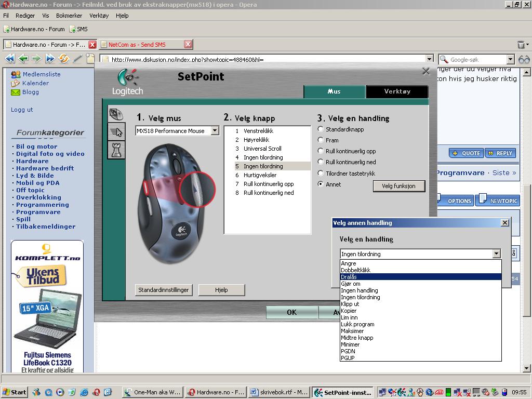Open the chess piece game settings icon
The width and height of the screenshot is (532, 399).
pyautogui.click(x=116, y=150)
